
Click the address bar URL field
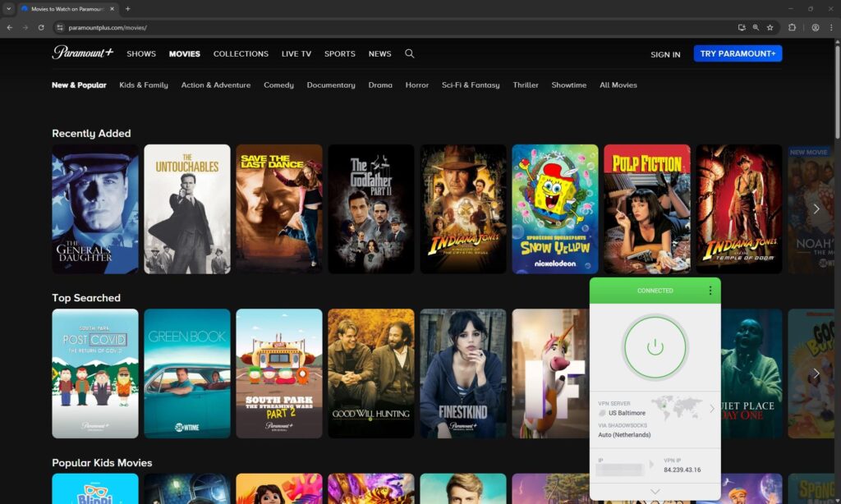pos(397,27)
